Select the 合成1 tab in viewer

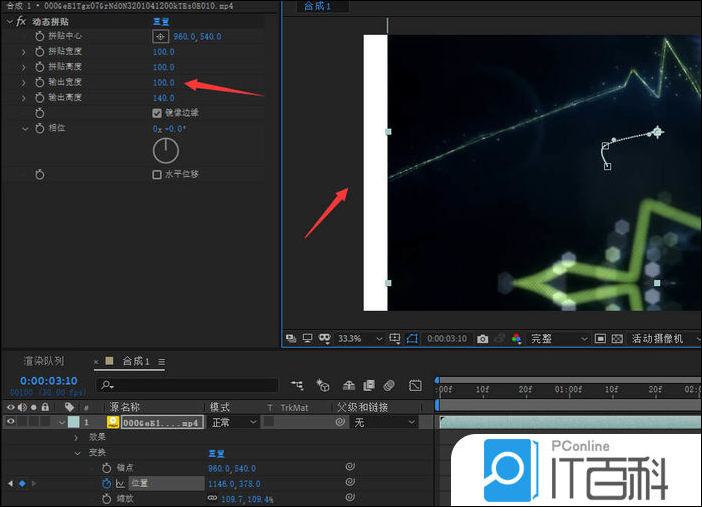click(x=314, y=7)
